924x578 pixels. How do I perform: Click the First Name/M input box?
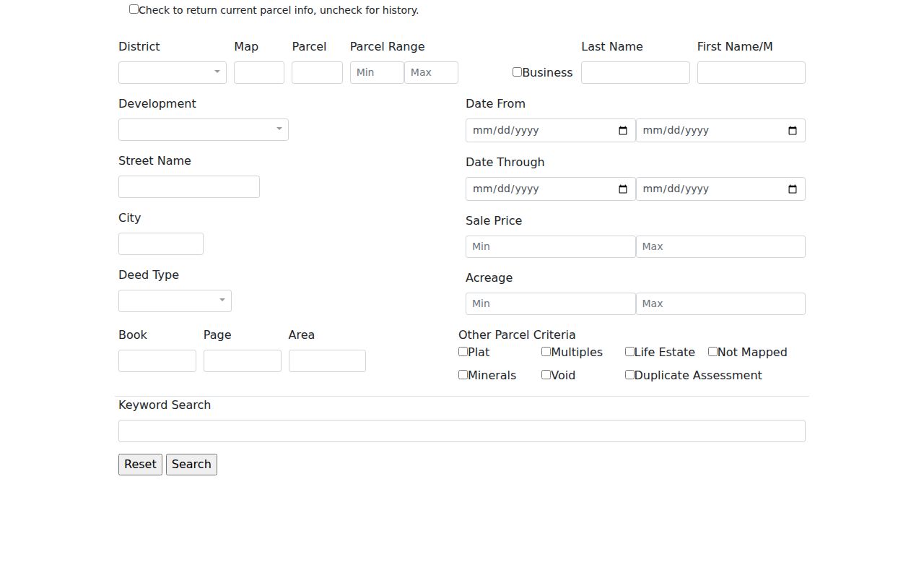click(x=751, y=73)
